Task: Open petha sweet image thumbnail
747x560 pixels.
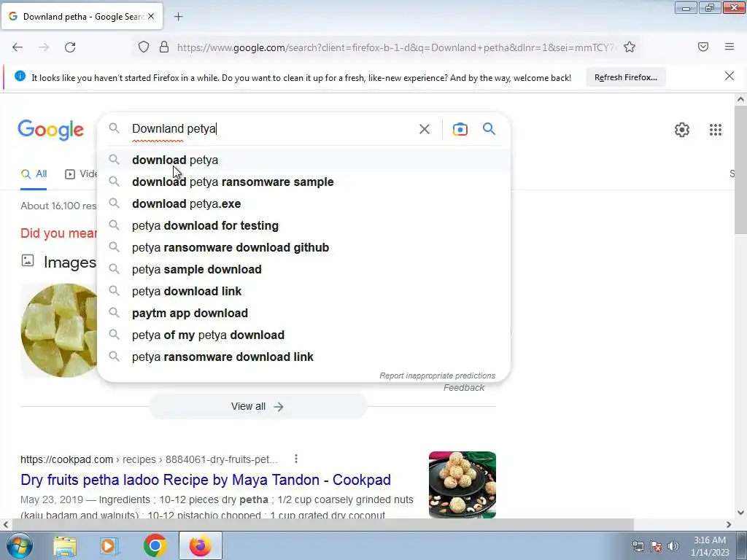Action: click(x=59, y=330)
